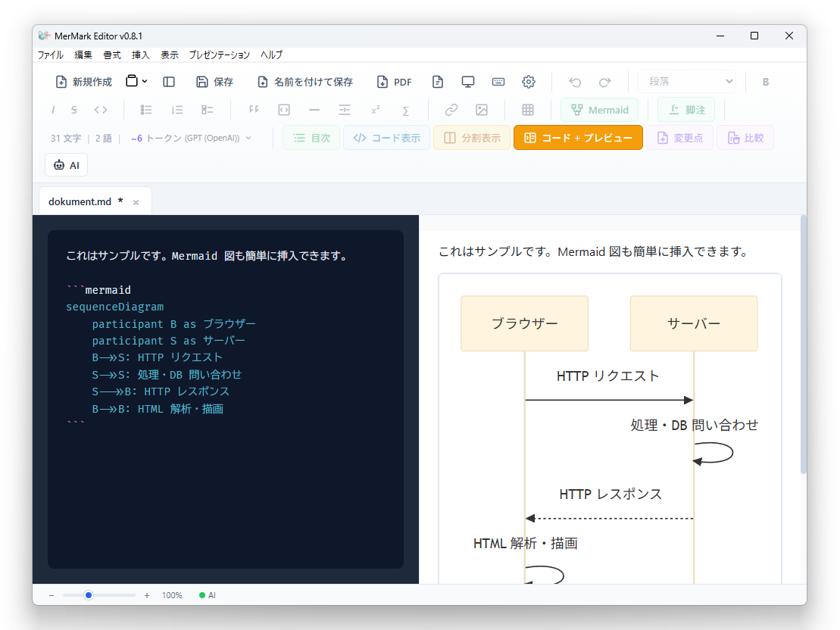840x630 pixels.
Task: Insert a horizontal rule
Action: 314,110
